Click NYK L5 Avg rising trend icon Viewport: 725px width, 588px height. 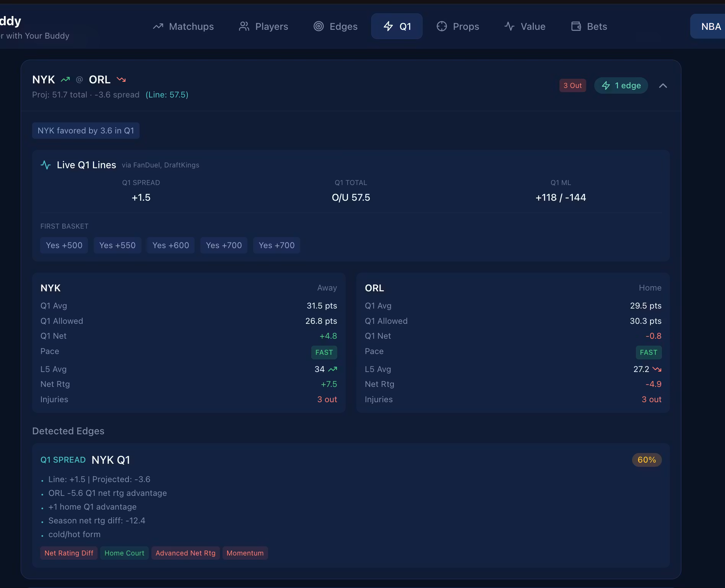[x=333, y=369]
